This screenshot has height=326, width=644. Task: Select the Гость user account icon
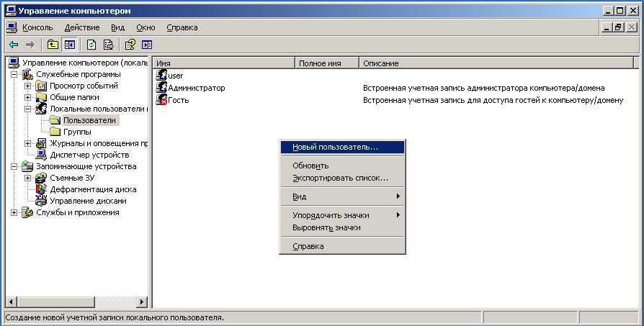pyautogui.click(x=162, y=99)
